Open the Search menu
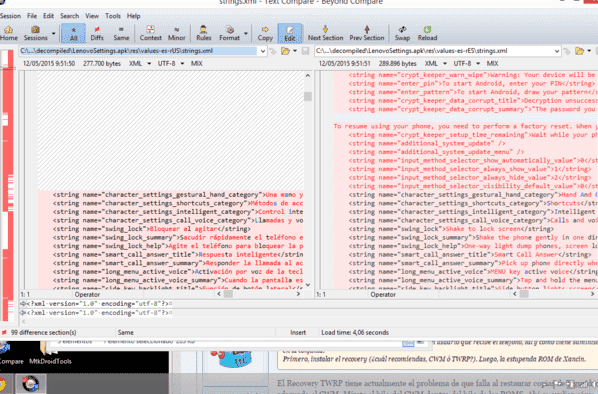This screenshot has height=394, width=598. [69, 16]
